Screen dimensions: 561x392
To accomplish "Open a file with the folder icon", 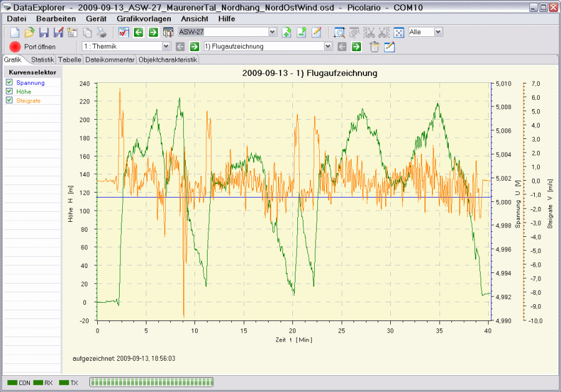I will (x=29, y=32).
